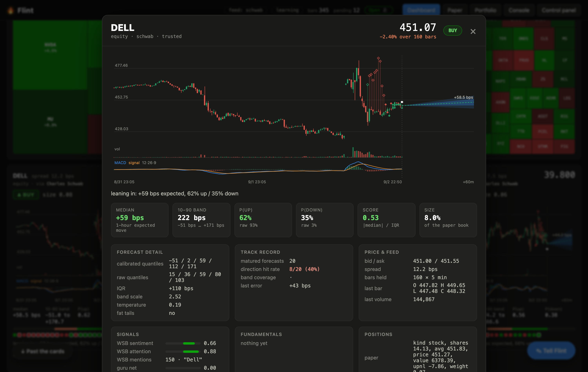Click the 451.07 price in the header

(x=417, y=27)
